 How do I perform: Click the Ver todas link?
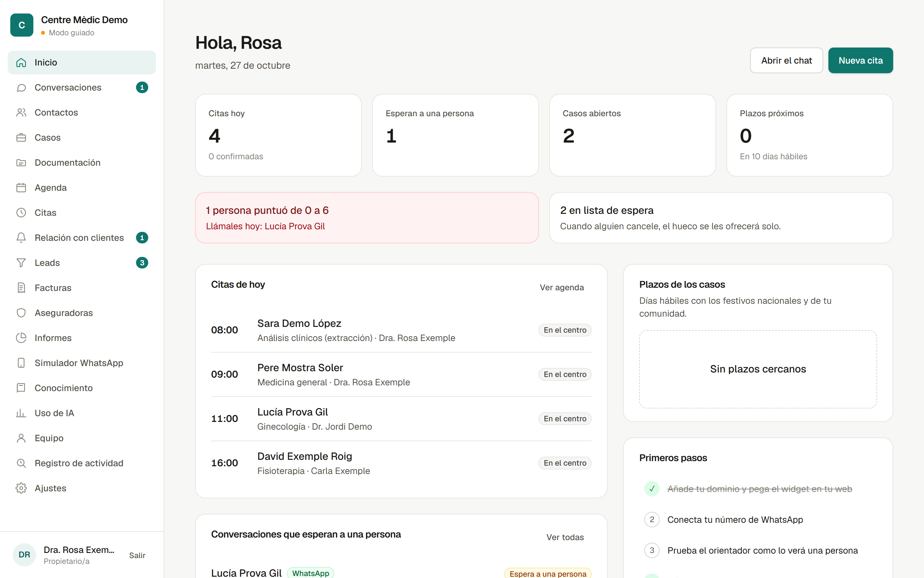click(x=565, y=537)
